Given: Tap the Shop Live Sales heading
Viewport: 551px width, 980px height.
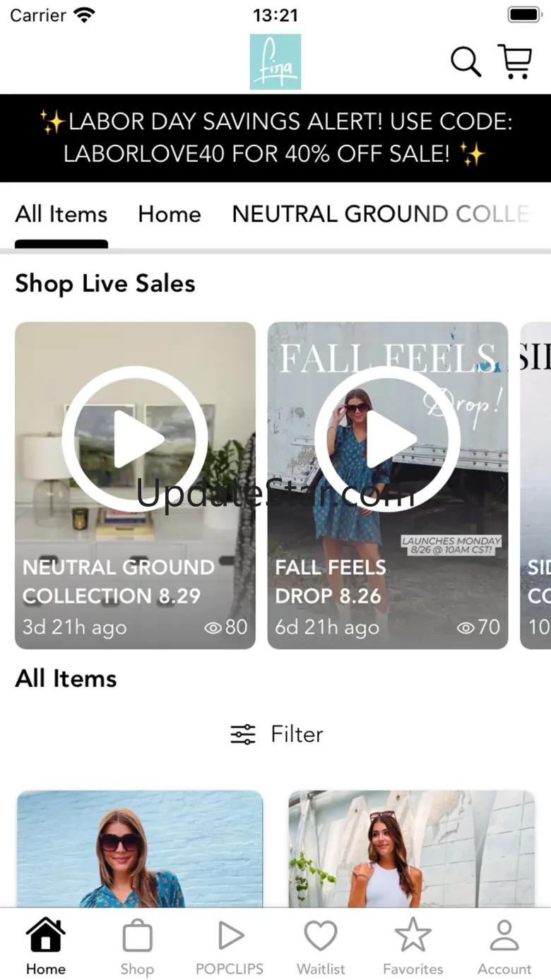Looking at the screenshot, I should point(105,284).
